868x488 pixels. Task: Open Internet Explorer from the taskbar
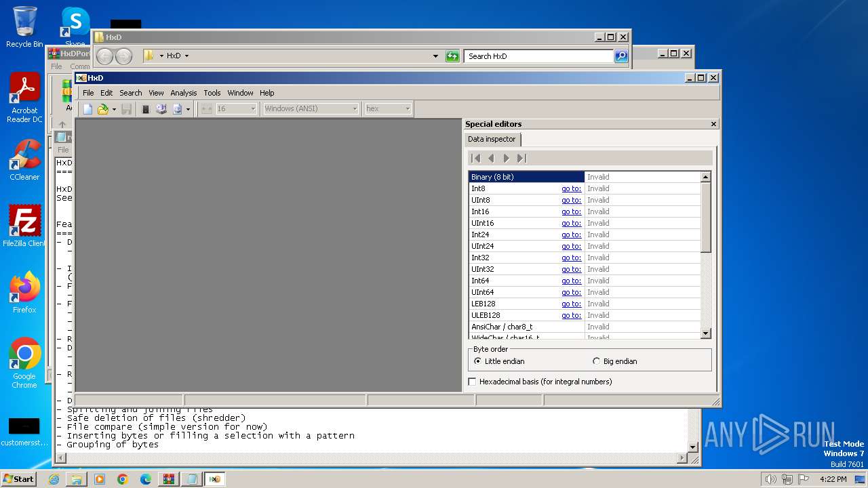click(54, 479)
